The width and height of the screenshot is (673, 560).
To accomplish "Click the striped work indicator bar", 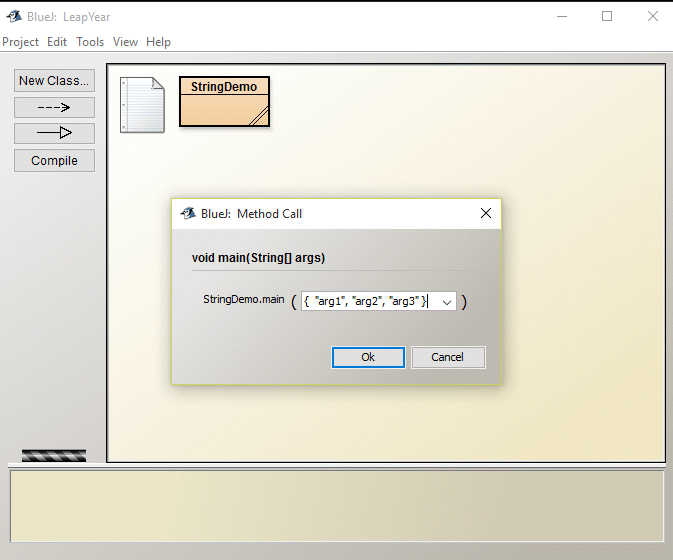I will (x=54, y=455).
